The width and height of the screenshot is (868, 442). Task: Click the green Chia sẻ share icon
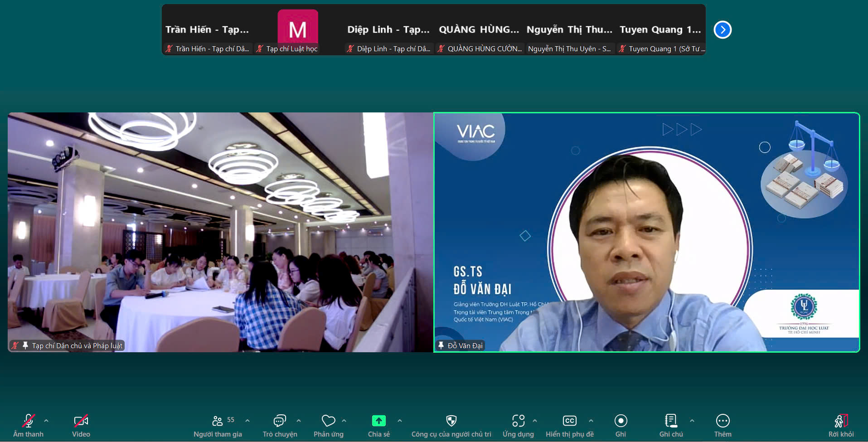pos(378,421)
